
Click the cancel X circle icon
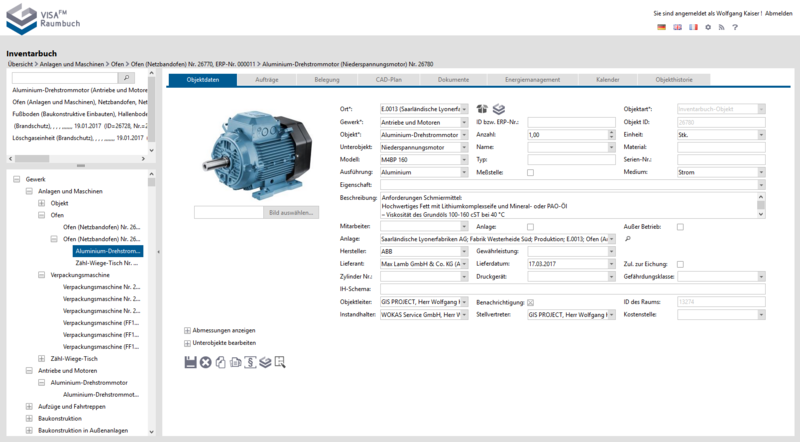206,362
